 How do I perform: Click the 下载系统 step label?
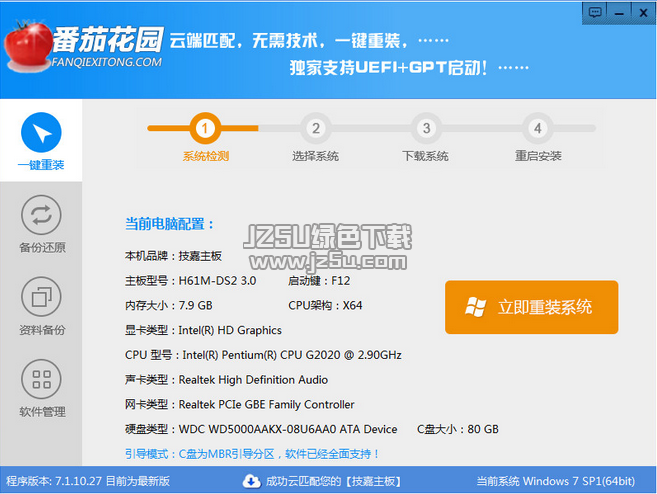[425, 156]
